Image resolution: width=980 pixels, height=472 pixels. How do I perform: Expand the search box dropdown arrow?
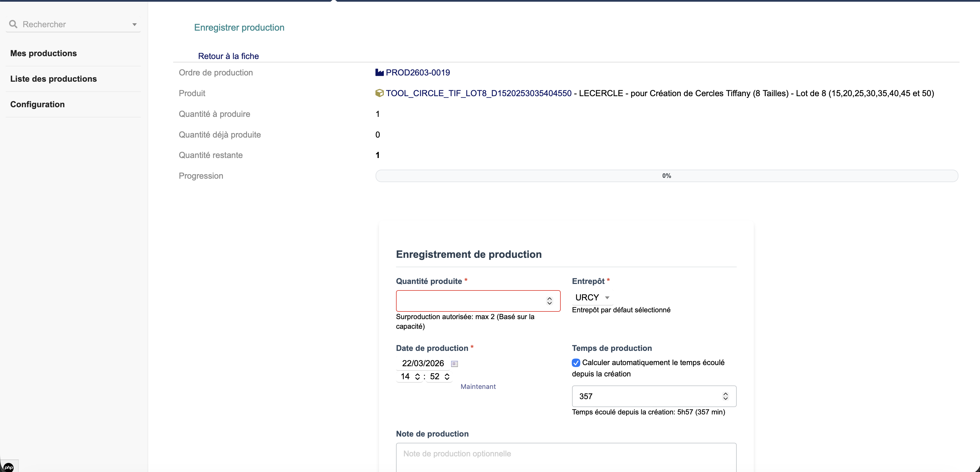[134, 25]
